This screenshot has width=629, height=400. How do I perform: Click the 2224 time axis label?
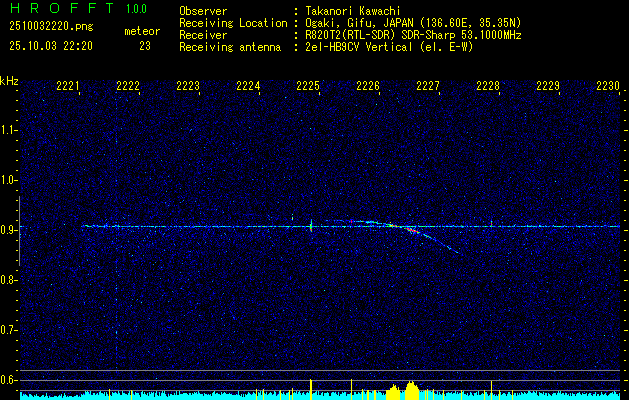[248, 86]
